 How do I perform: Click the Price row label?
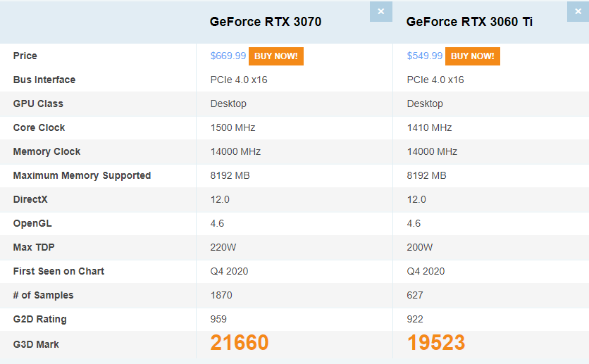[x=25, y=56]
